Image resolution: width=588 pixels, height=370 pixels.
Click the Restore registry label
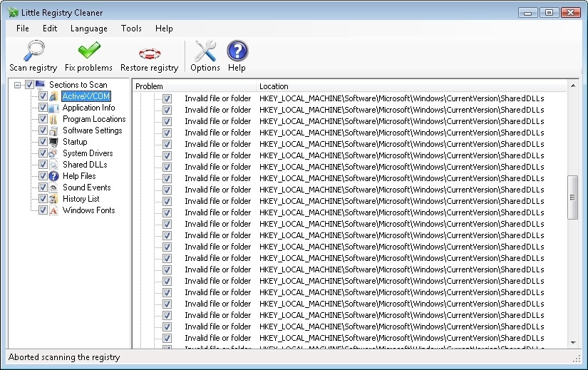click(x=149, y=68)
